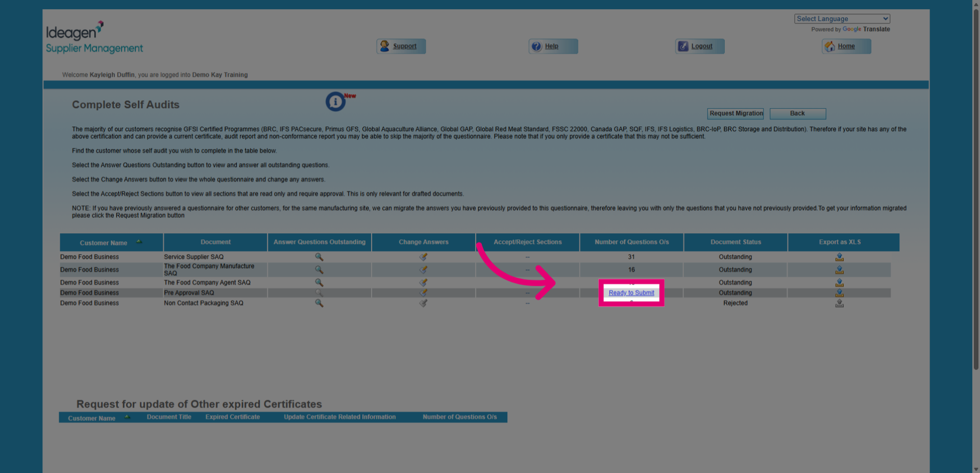980x473 pixels.
Task: Open Help page
Action: [x=553, y=46]
